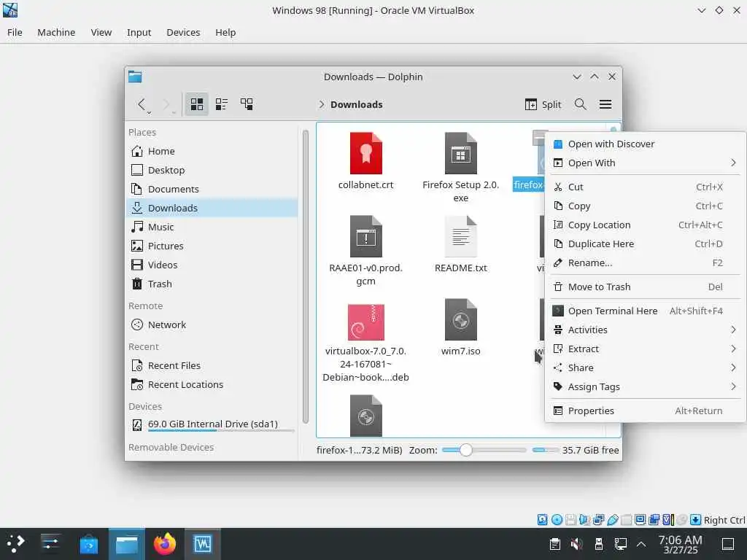
Task: Choose Cut from context menu
Action: tap(645, 187)
